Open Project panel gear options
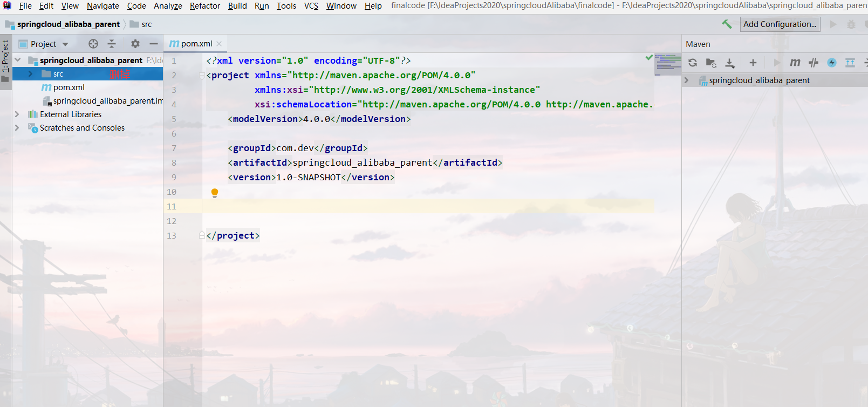Viewport: 868px width, 407px height. coord(135,44)
